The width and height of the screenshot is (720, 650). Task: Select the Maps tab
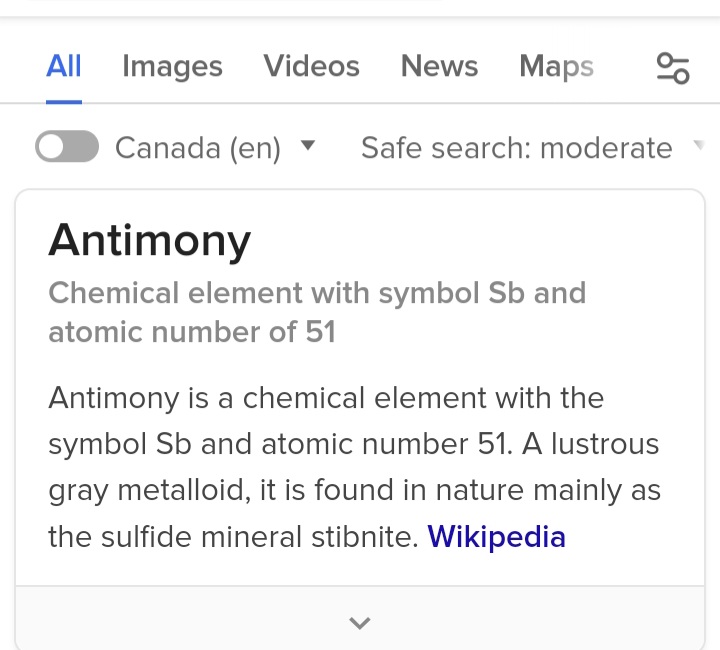pyautogui.click(x=556, y=66)
